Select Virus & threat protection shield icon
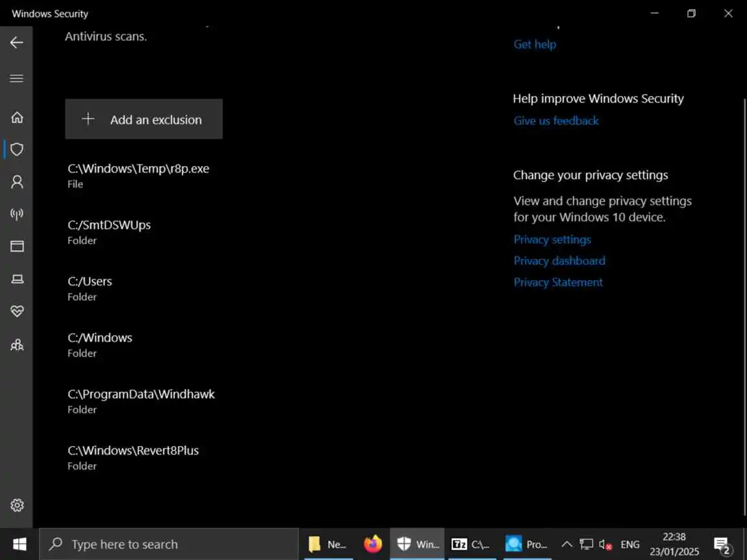Image resolution: width=747 pixels, height=560 pixels. [17, 150]
